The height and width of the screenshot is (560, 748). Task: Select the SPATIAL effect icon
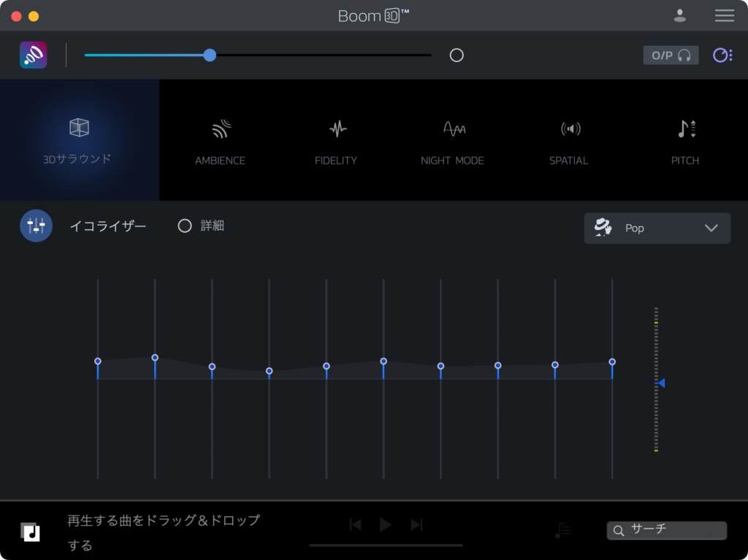click(x=569, y=130)
